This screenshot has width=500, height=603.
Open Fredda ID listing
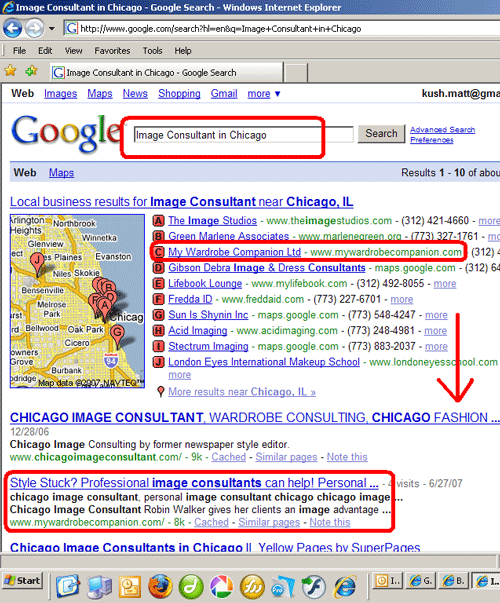pyautogui.click(x=190, y=299)
